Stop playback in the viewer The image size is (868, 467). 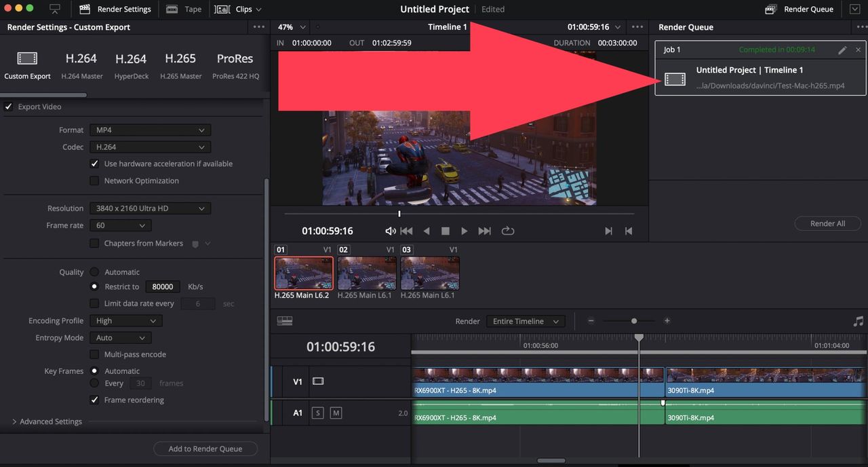pyautogui.click(x=445, y=231)
